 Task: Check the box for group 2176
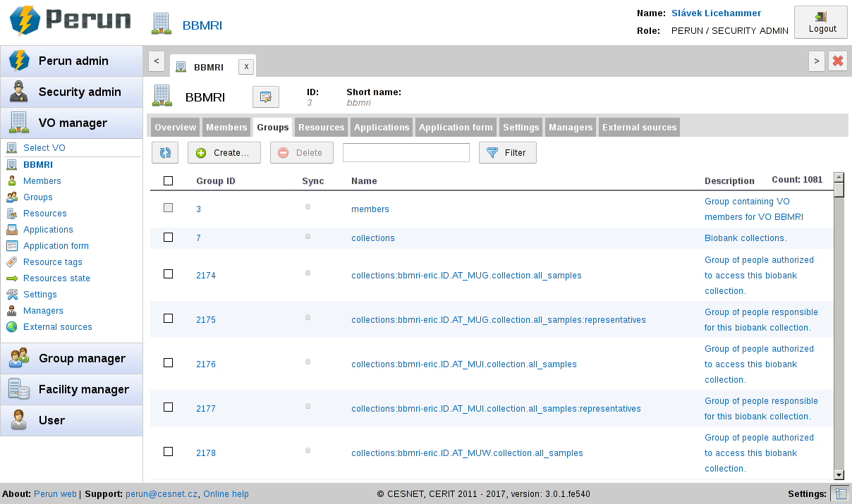(x=168, y=362)
